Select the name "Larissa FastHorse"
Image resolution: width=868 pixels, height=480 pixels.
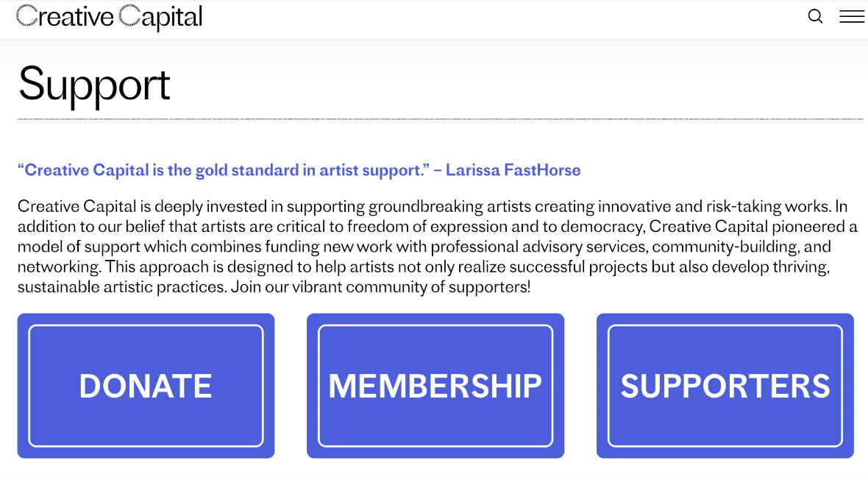pyautogui.click(x=513, y=171)
